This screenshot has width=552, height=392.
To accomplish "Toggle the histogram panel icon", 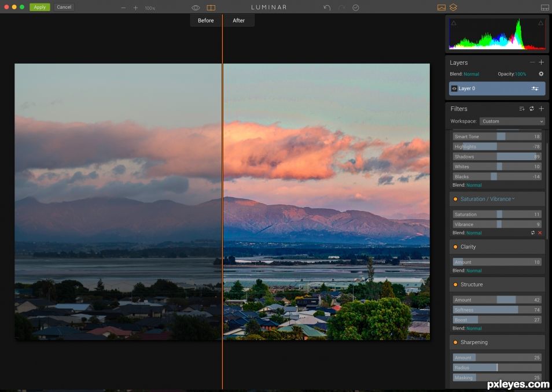I will pyautogui.click(x=441, y=8).
